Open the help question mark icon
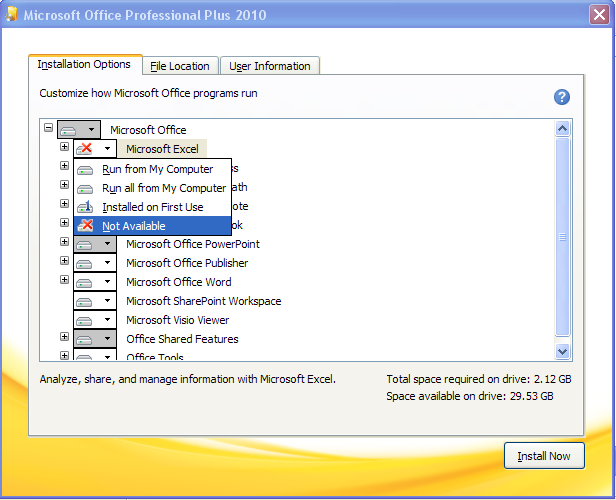 pos(561,97)
